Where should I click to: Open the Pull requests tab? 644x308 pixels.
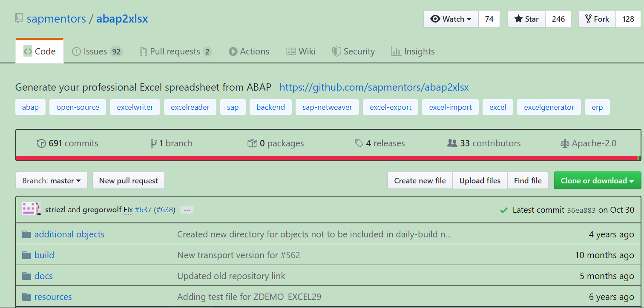click(175, 51)
